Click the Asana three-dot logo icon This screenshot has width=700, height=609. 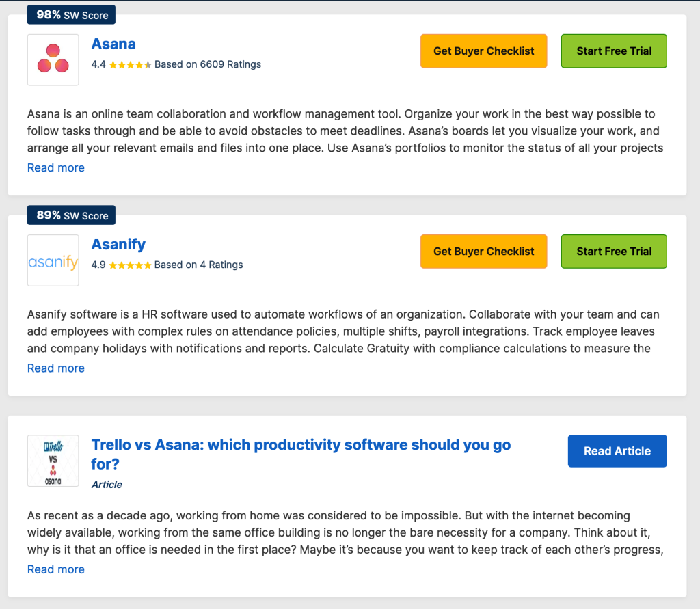[53, 60]
